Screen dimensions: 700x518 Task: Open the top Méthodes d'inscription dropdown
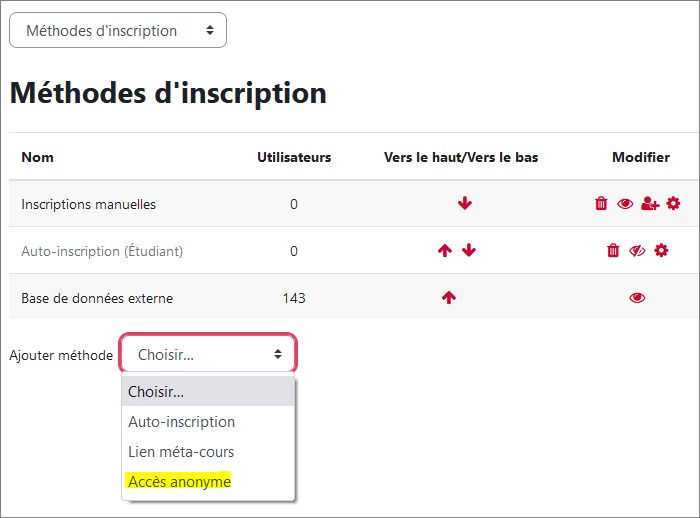pos(118,30)
